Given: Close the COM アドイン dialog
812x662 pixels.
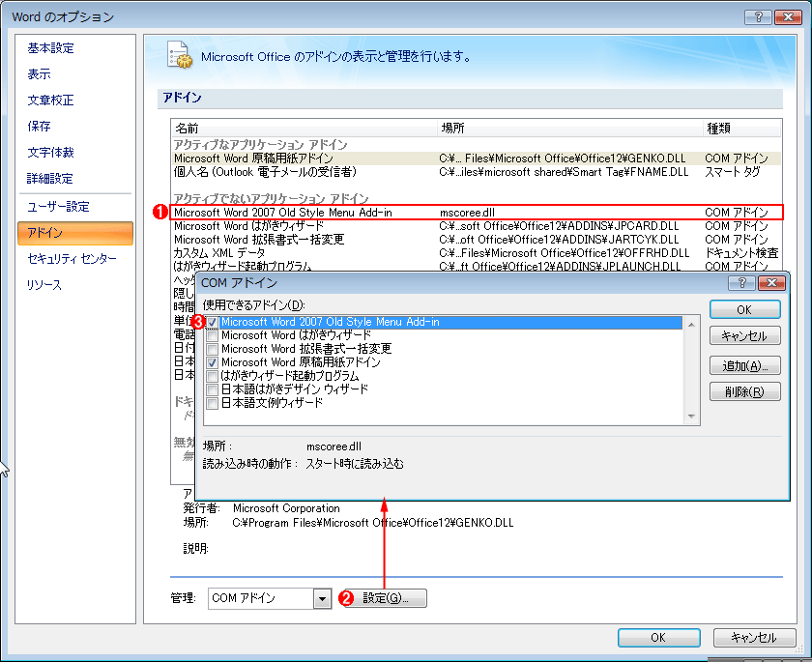Looking at the screenshot, I should (x=771, y=282).
